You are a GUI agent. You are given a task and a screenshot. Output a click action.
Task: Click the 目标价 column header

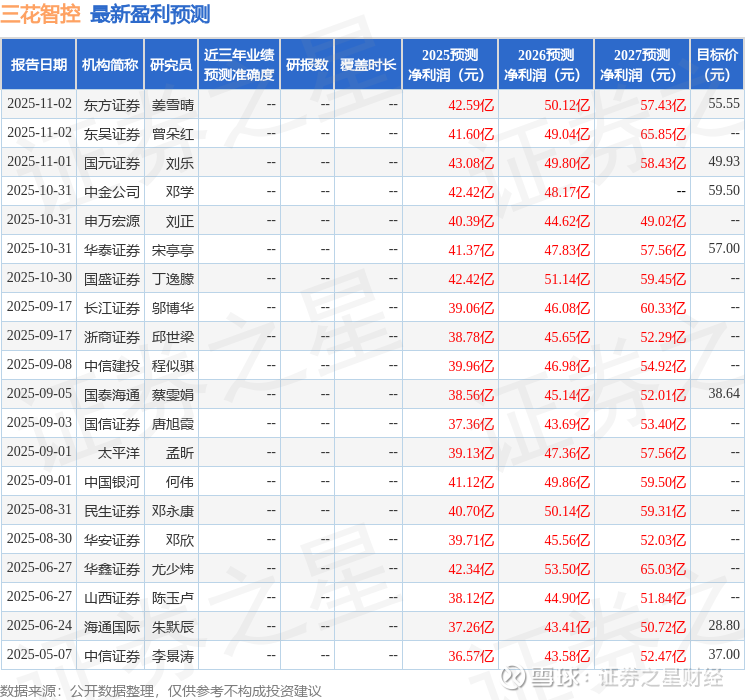pos(717,65)
